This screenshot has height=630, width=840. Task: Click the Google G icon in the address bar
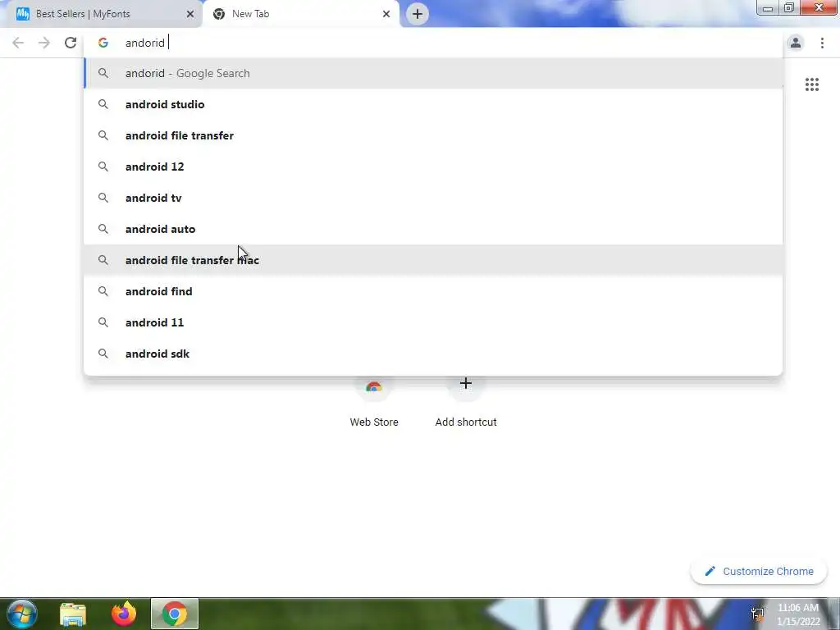[103, 43]
